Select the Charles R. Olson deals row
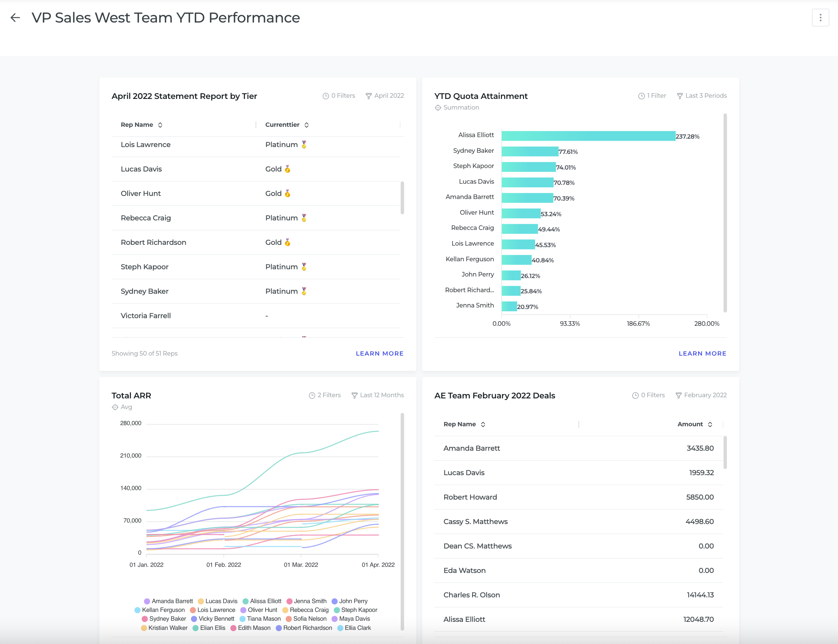The image size is (838, 644). 579,595
